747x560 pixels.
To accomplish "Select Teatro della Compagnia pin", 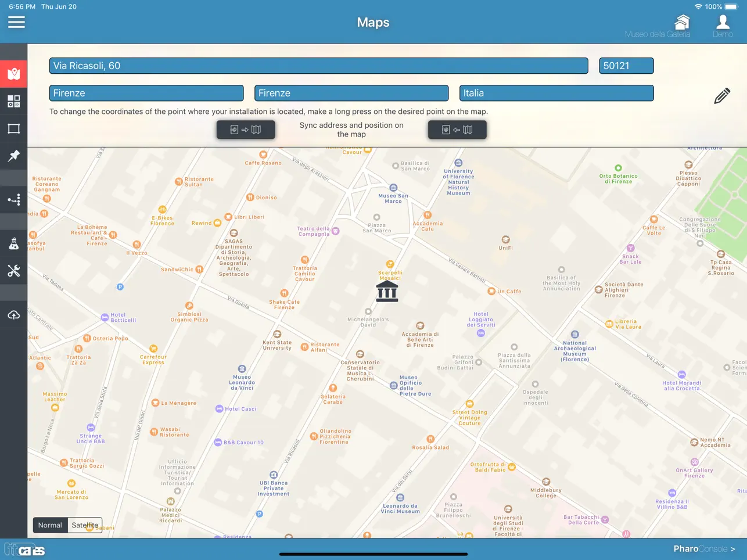I will point(335,231).
